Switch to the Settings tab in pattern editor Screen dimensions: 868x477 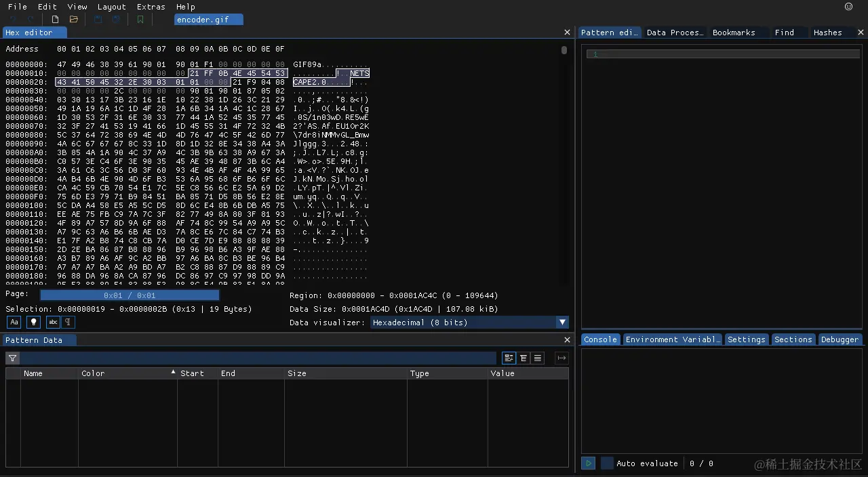[747, 339]
